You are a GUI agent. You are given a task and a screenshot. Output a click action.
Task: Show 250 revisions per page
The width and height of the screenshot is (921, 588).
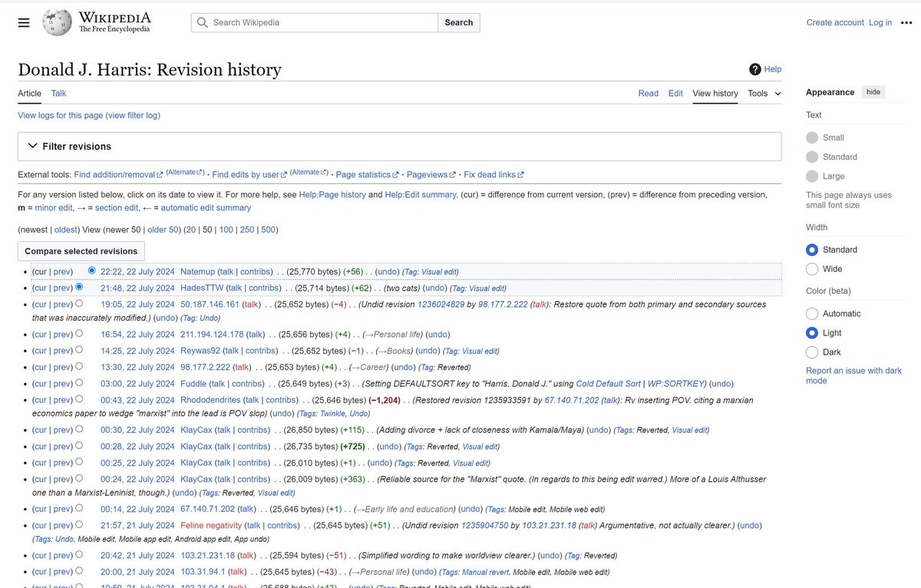point(247,229)
